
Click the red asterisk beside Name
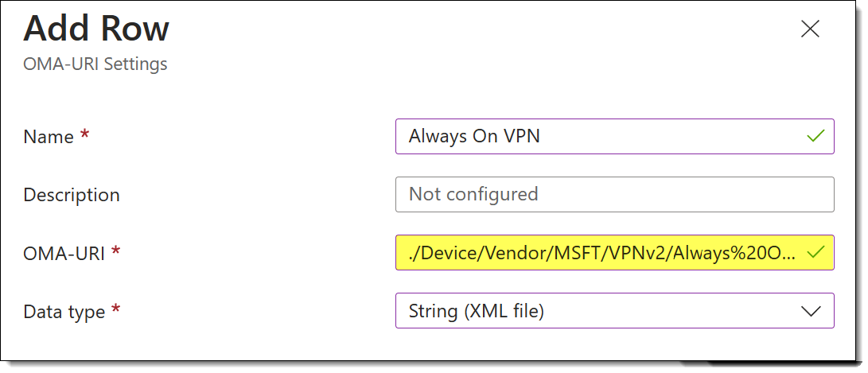[84, 136]
